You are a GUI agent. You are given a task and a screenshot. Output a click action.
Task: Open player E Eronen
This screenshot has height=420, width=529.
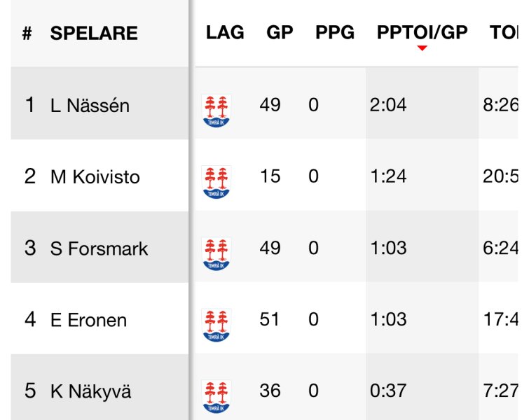88,320
